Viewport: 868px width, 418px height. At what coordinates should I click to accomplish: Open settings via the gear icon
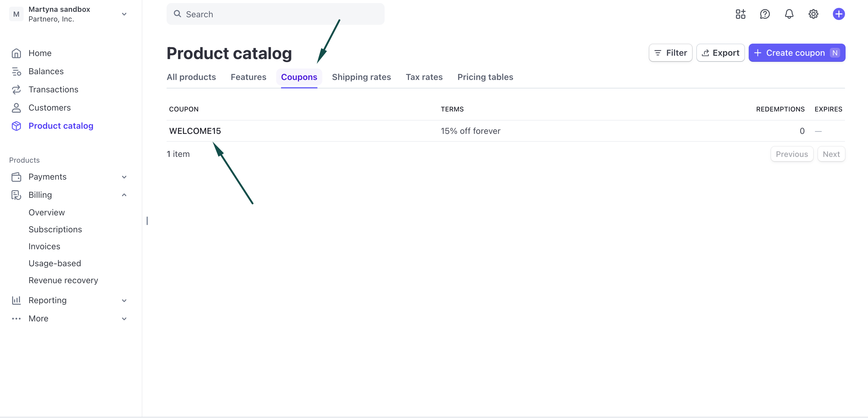tap(813, 14)
